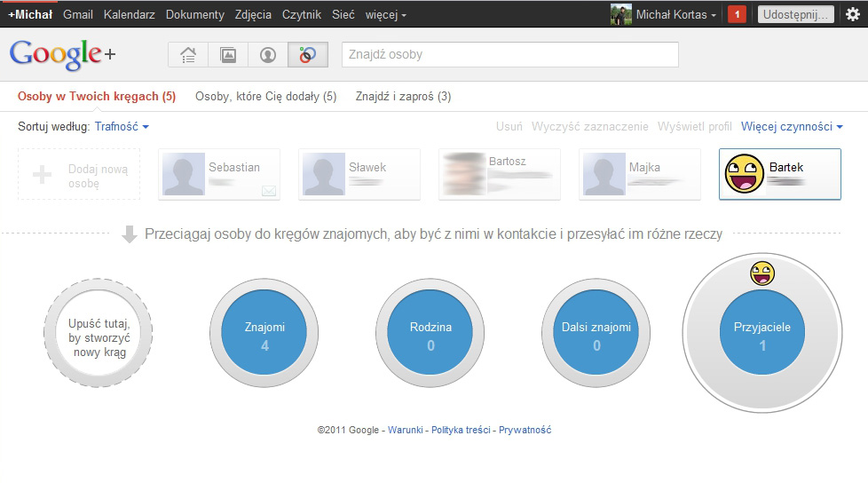Open the Znajdź i zaproś tab
The height and width of the screenshot is (483, 868).
point(403,96)
